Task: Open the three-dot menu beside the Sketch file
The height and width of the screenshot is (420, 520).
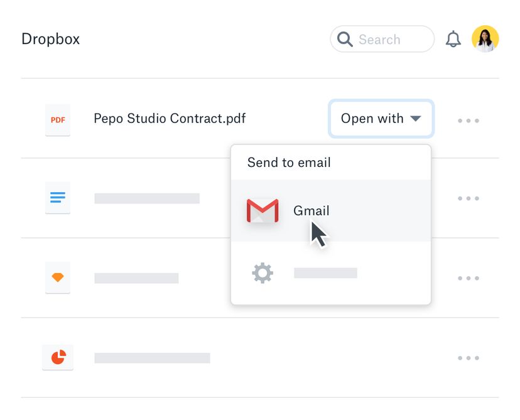Action: (469, 277)
